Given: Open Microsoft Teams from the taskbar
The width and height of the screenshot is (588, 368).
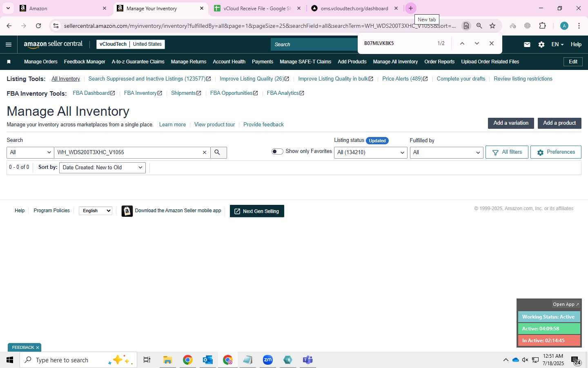Looking at the screenshot, I should pos(307,360).
